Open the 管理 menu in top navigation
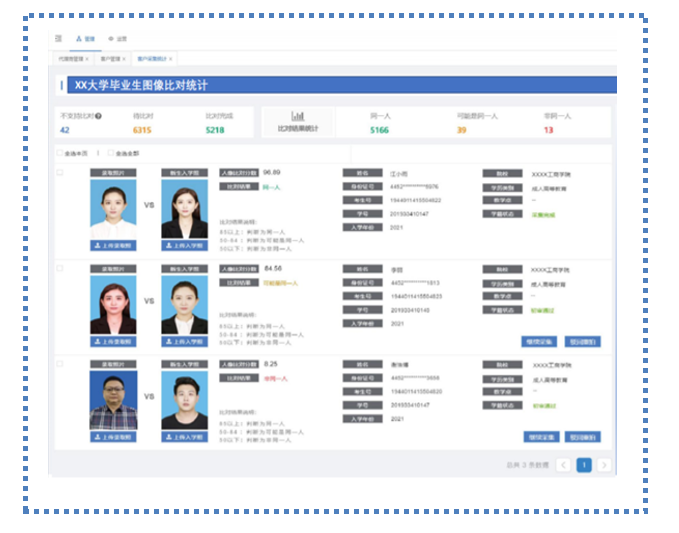This screenshot has height=533, width=679. point(85,38)
